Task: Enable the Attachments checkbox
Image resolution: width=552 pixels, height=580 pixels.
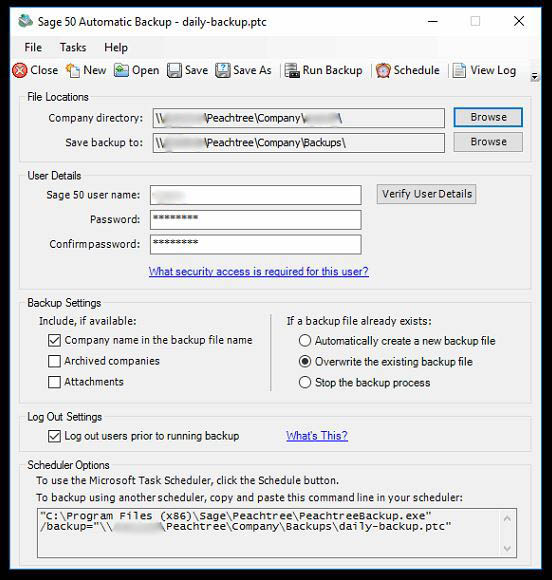Action: click(54, 382)
